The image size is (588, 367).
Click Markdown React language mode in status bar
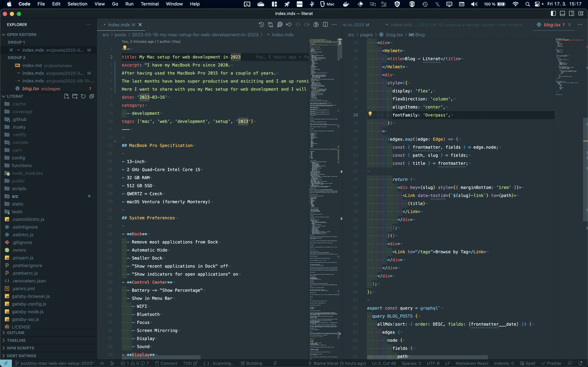(x=472, y=363)
